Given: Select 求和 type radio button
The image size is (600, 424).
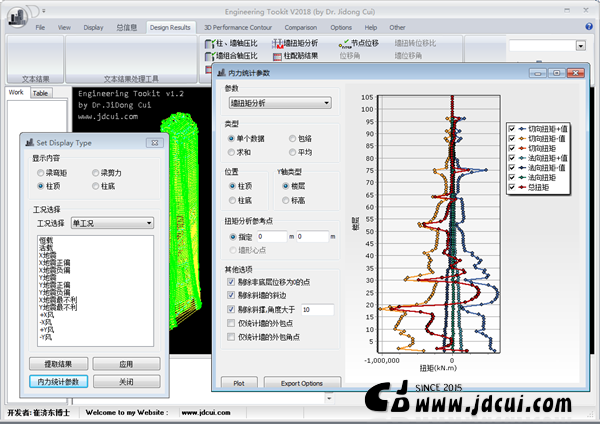Looking at the screenshot, I should coord(231,152).
